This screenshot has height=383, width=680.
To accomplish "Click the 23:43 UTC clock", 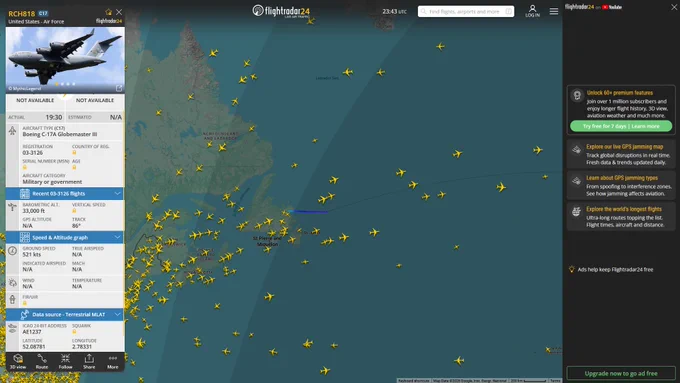I will (395, 12).
